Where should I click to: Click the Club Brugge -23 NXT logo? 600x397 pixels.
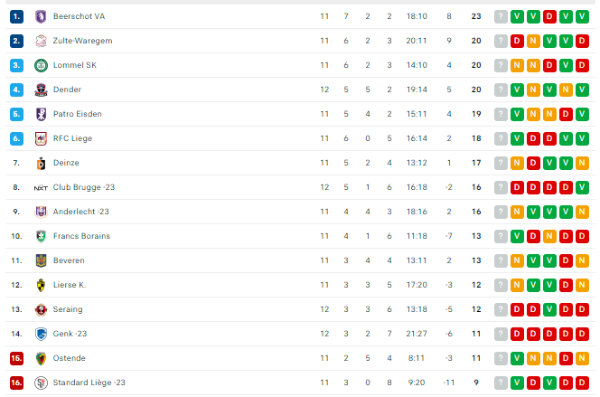tap(41, 188)
